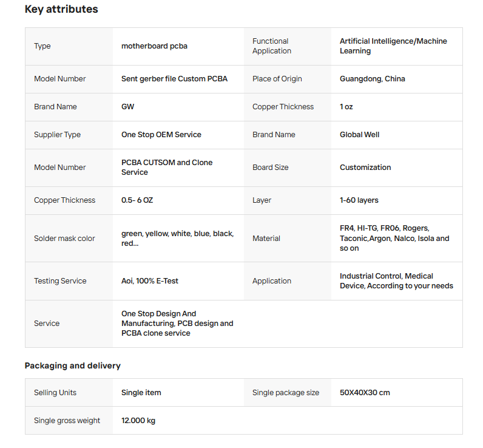
Task: Click the '0.5- 6 OZ' copper value
Action: pyautogui.click(x=137, y=200)
